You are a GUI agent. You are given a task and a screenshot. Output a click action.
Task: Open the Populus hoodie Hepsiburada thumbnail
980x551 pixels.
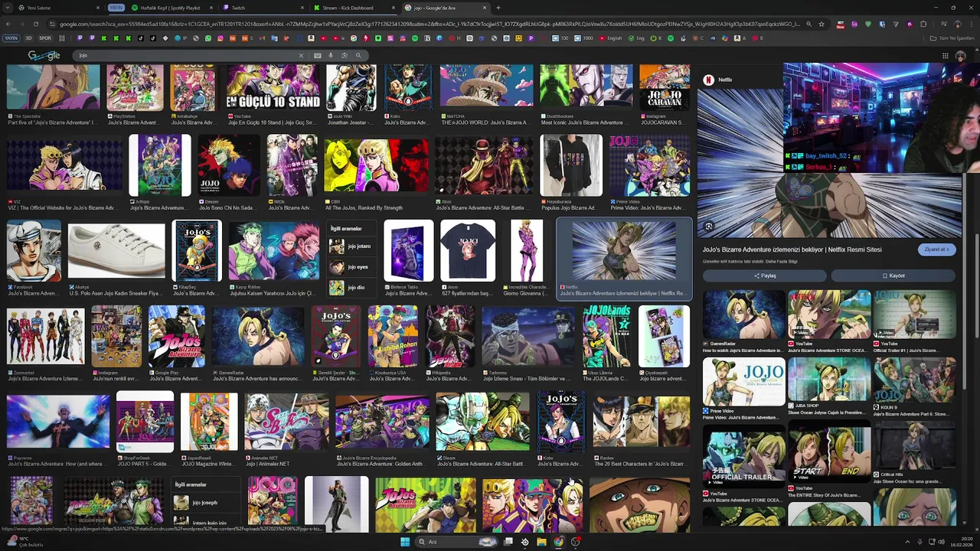coord(571,165)
